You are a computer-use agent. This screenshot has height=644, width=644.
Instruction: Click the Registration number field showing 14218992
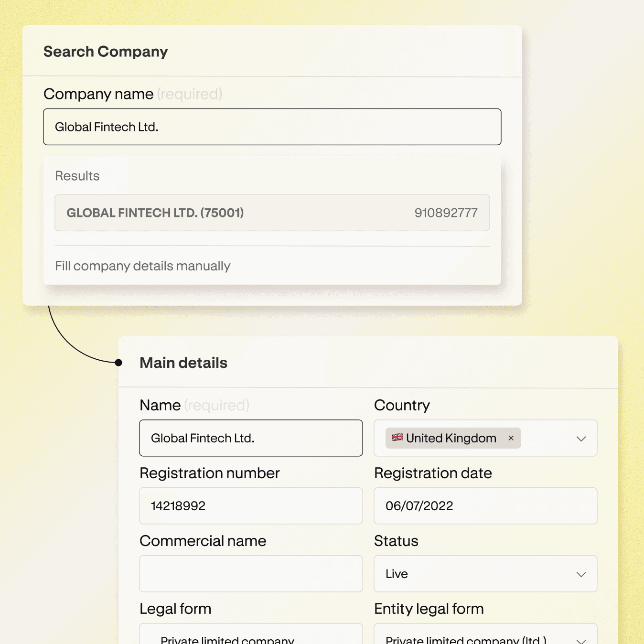(x=251, y=506)
